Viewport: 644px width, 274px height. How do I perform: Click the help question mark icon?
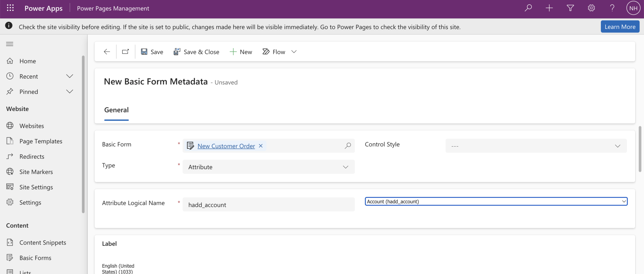pyautogui.click(x=612, y=8)
